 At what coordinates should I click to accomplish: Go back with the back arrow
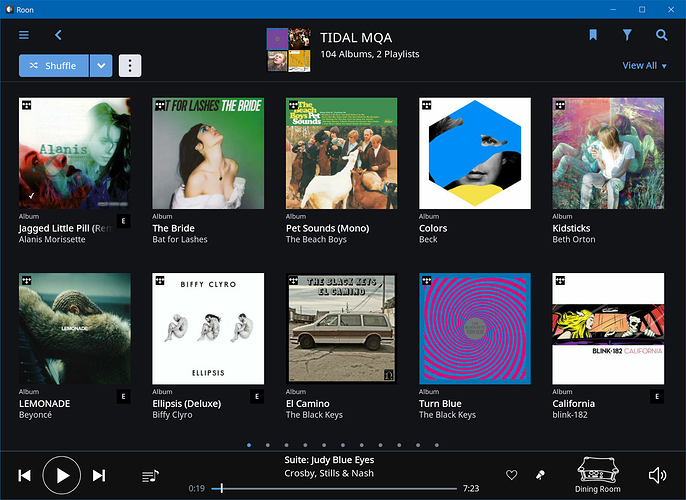pyautogui.click(x=58, y=35)
